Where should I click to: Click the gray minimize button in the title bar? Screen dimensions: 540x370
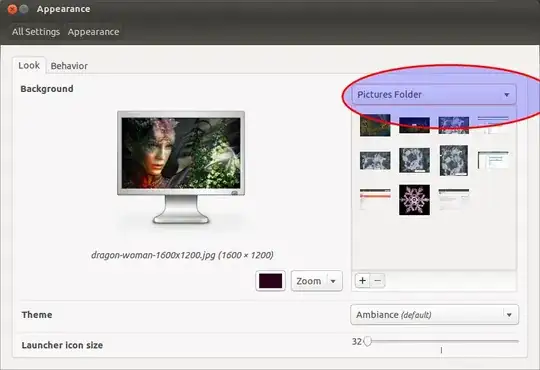(24, 9)
